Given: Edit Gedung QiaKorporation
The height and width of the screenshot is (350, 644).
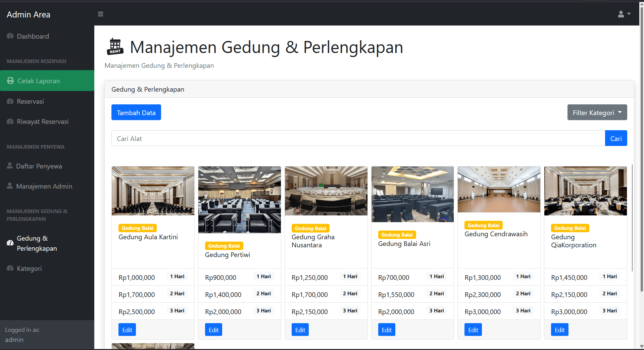Looking at the screenshot, I should click(560, 330).
